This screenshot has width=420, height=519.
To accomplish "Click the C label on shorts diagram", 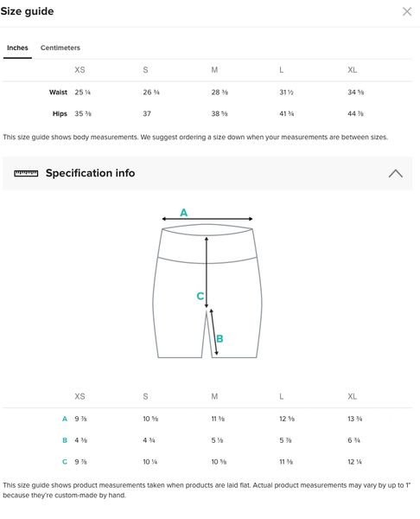I will pyautogui.click(x=200, y=296).
